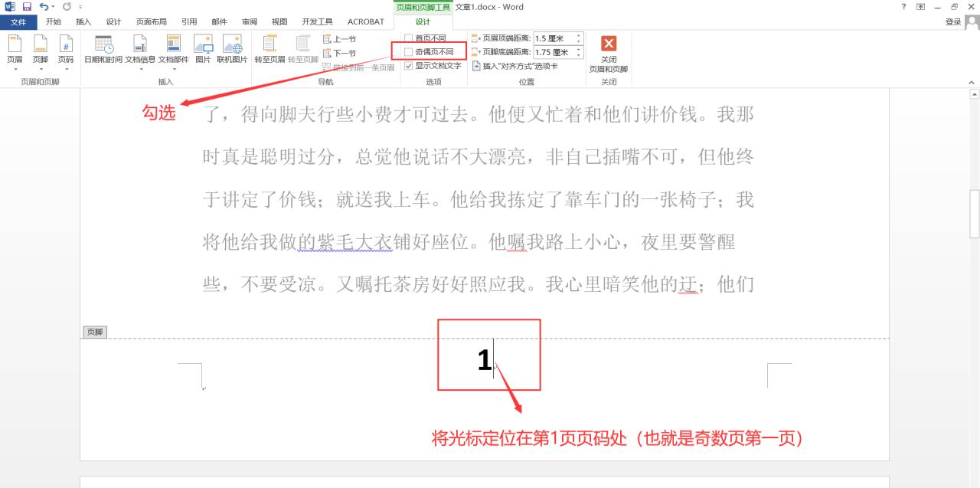Open the 页脚 footer gallery
Image resolution: width=980 pixels, height=488 pixels.
40,52
